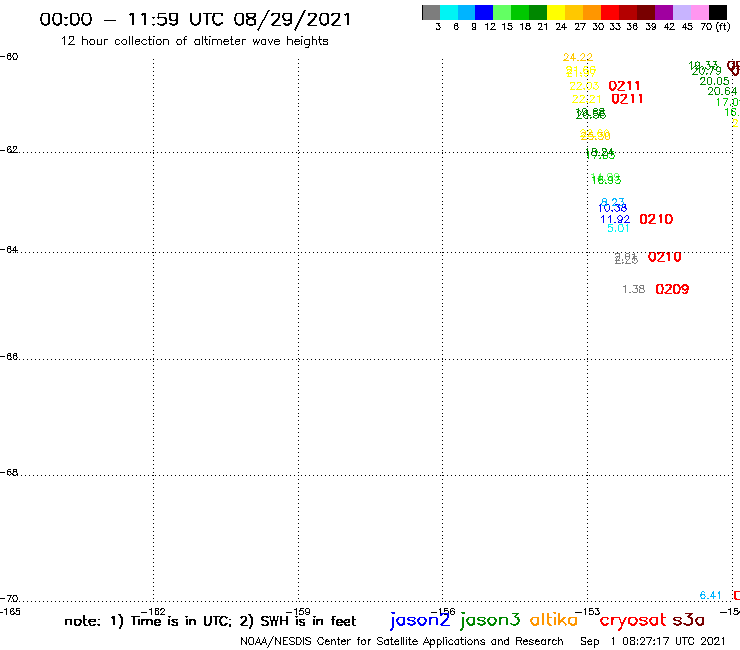Select the 's3a' satellite legend label

(688, 620)
